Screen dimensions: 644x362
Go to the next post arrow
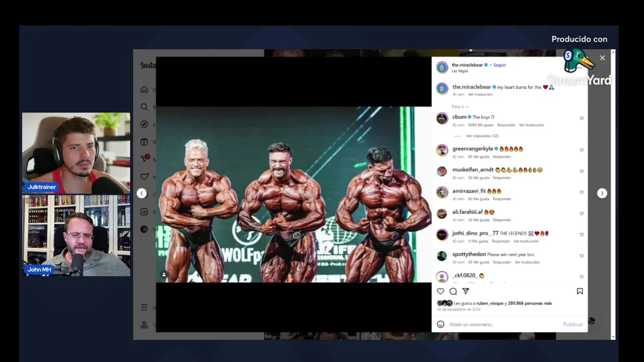[602, 193]
